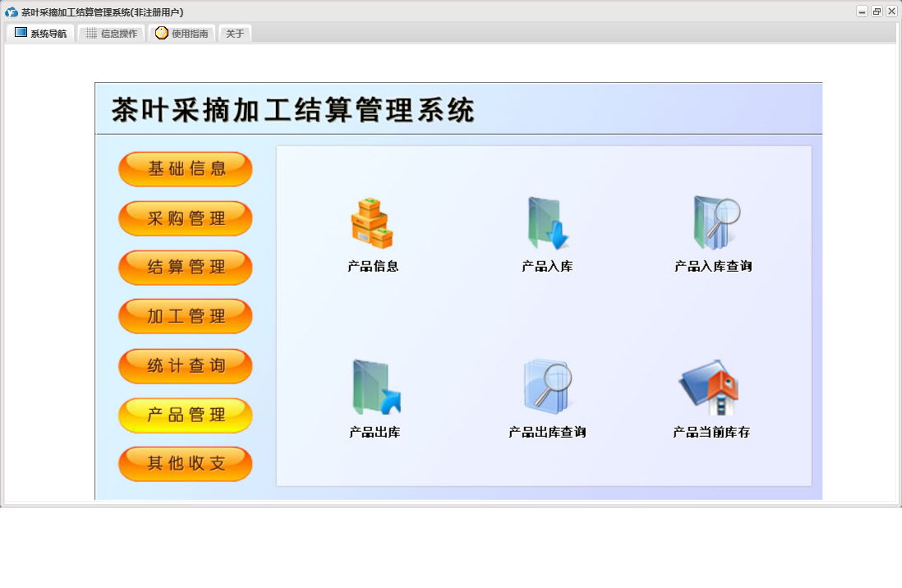Image resolution: width=902 pixels, height=588 pixels.
Task: Open the 使用指南 tab
Action: point(182,34)
